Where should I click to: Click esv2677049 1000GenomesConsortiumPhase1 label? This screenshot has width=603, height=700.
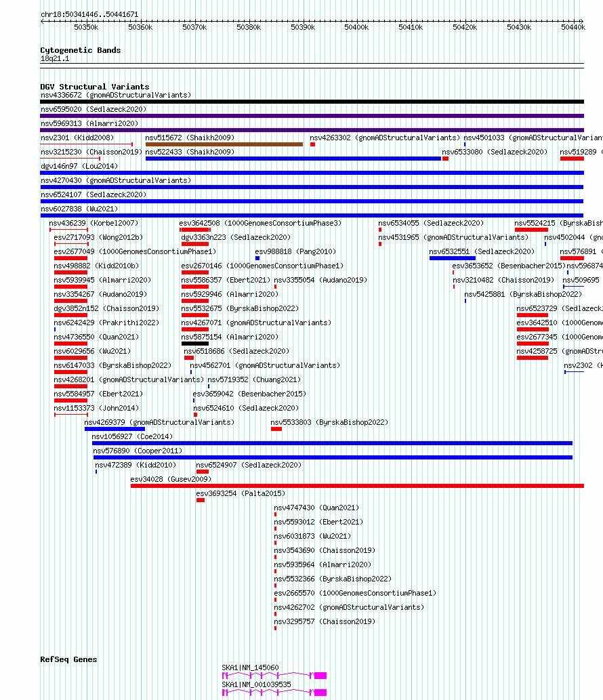point(135,252)
